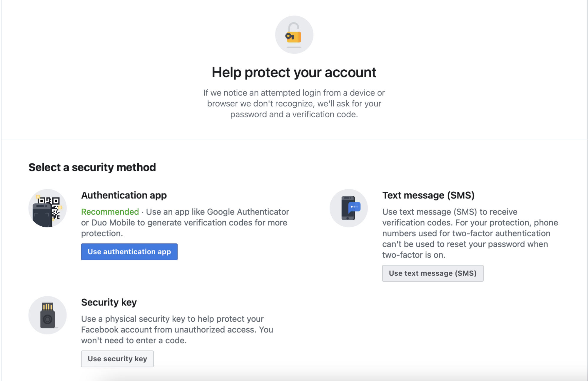Click the key symbol inside the padlock

(289, 36)
